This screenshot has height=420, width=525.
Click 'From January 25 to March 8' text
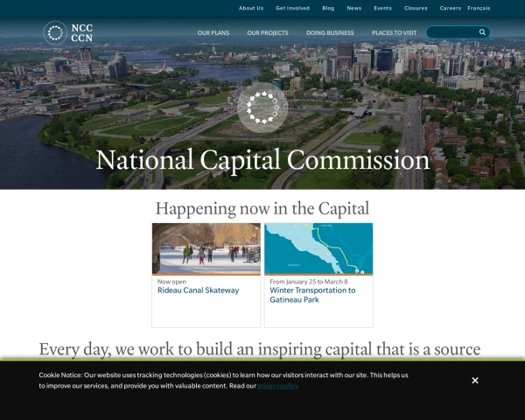point(309,282)
